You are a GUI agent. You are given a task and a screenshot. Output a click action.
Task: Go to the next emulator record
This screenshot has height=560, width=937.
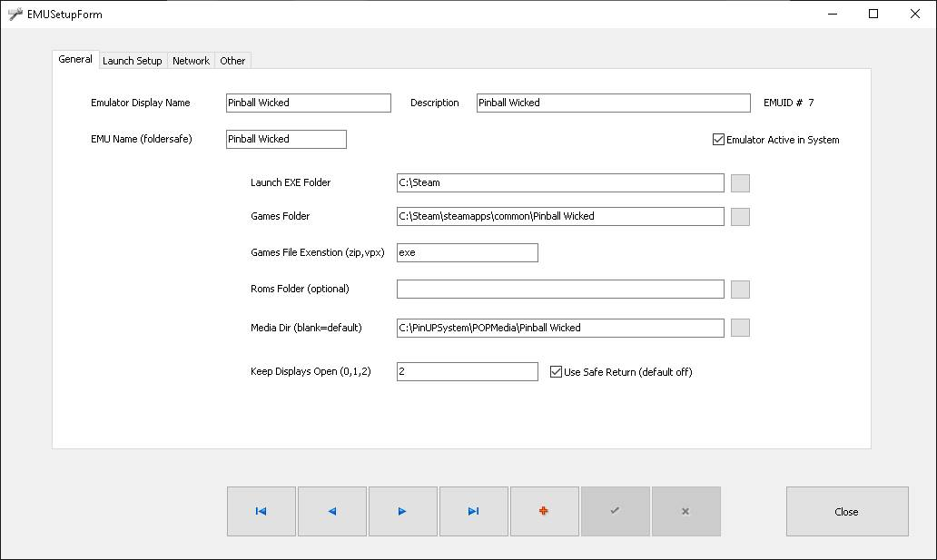[x=403, y=511]
